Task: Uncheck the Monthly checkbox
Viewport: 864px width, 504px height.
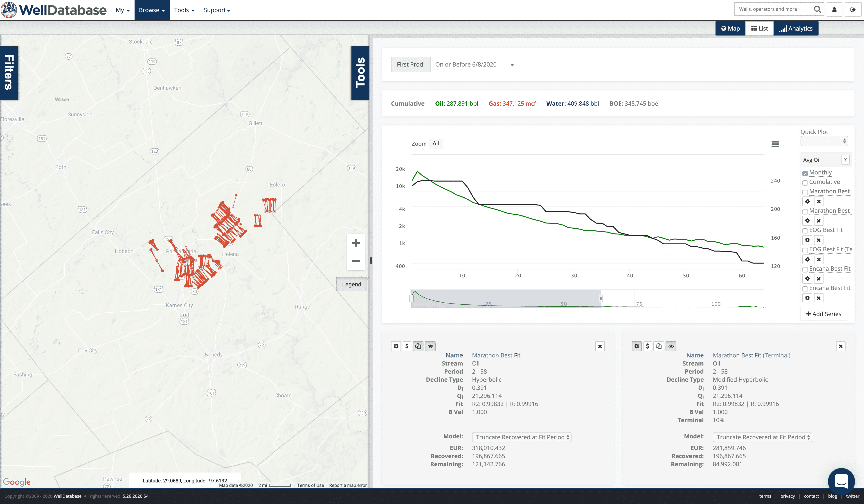Action: pyautogui.click(x=805, y=173)
